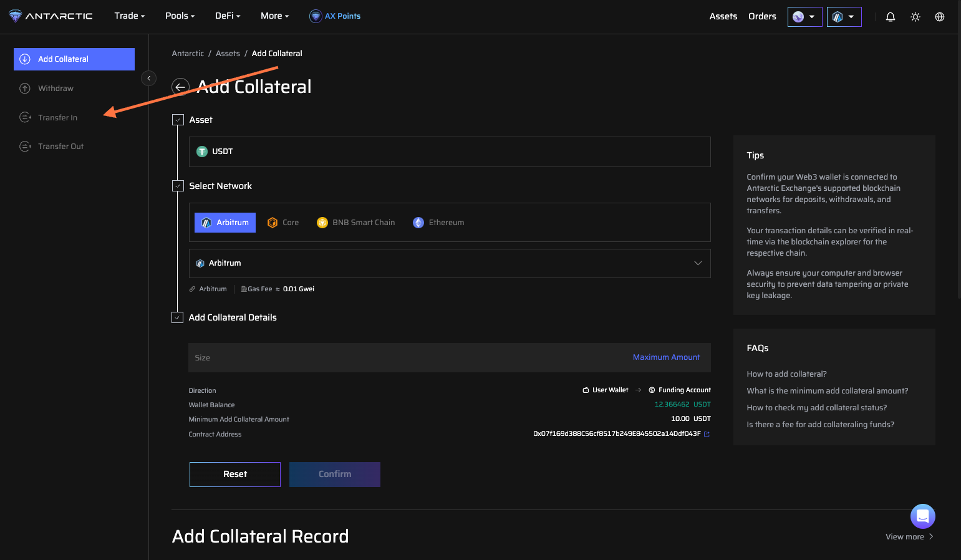Toggle the Select Network step checkbox
This screenshot has width=961, height=560.
[178, 186]
